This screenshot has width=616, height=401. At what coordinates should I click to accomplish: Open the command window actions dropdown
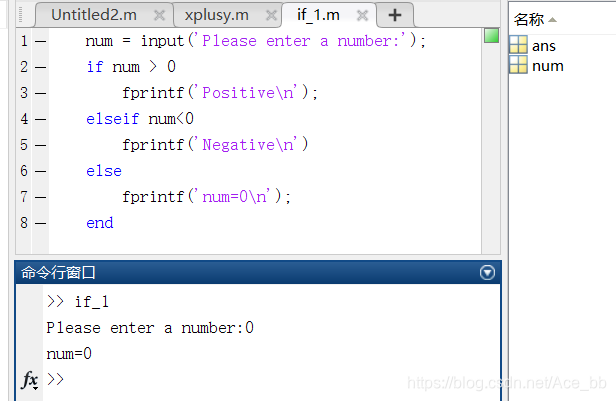coord(487,272)
